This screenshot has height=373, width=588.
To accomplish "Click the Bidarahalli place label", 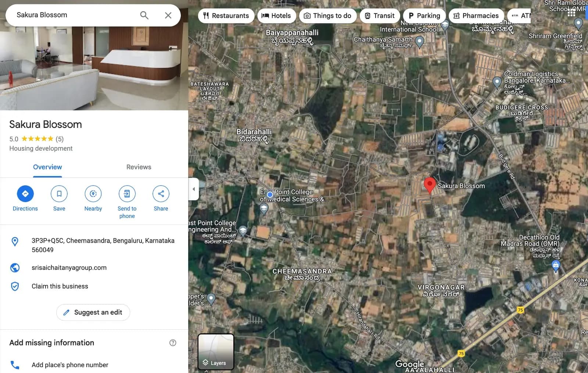I will tap(254, 135).
